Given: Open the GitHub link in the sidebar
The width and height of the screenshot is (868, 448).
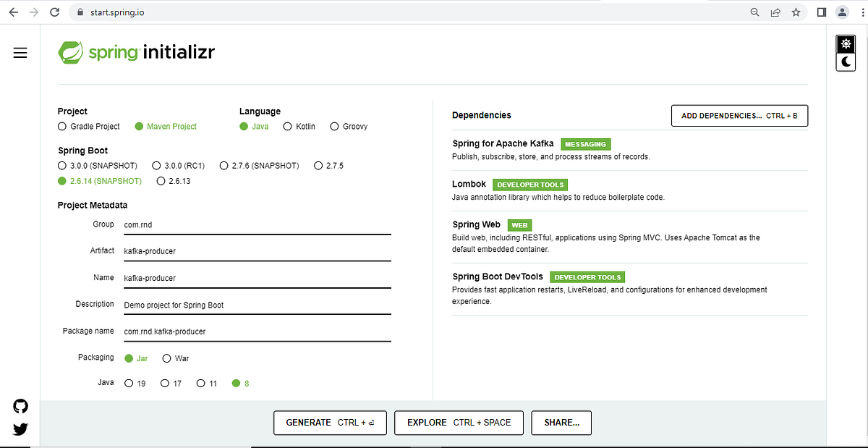Looking at the screenshot, I should coord(20,406).
